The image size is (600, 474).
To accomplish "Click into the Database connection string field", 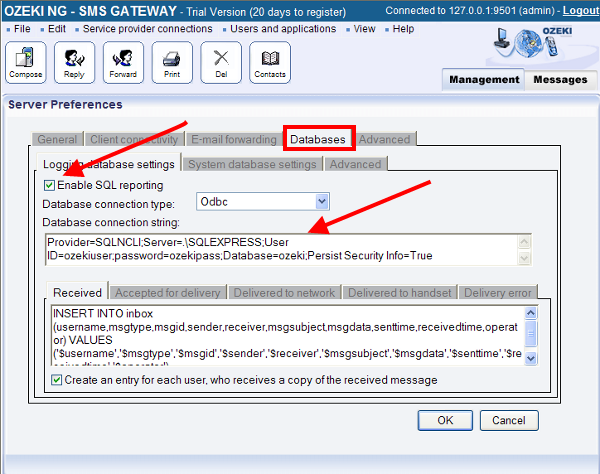I will pyautogui.click(x=280, y=249).
